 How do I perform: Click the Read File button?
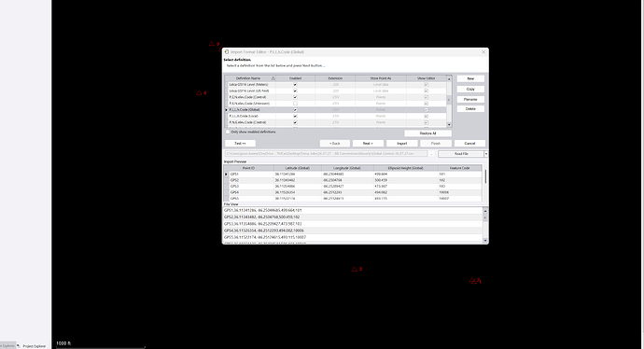pos(461,154)
